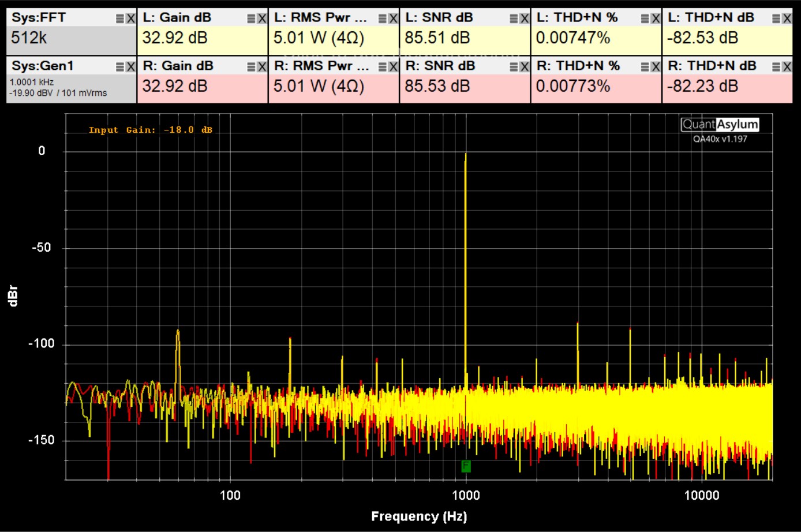Open menu icon on R: RMS Pwr tile
The image size is (801, 532).
pos(383,67)
